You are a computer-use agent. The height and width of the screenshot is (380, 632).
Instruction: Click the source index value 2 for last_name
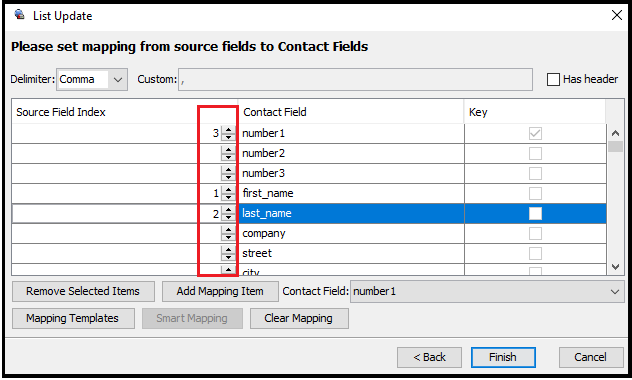(x=216, y=214)
